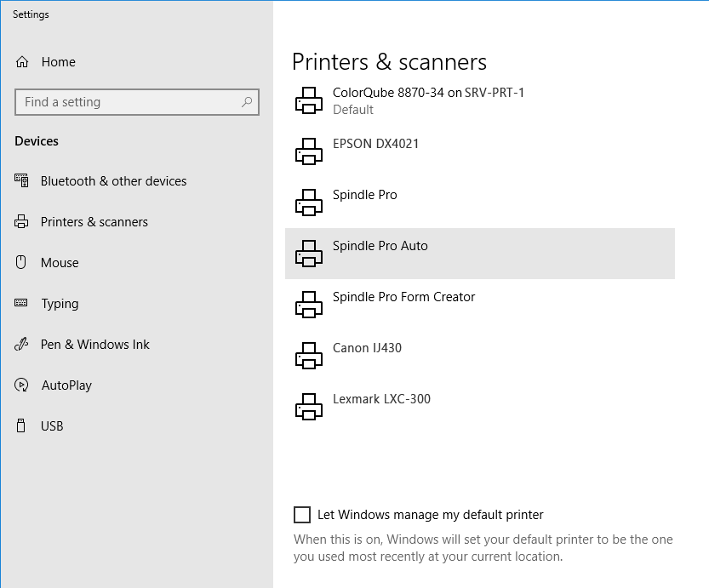
Task: Open Mouse settings page
Action: (x=60, y=263)
